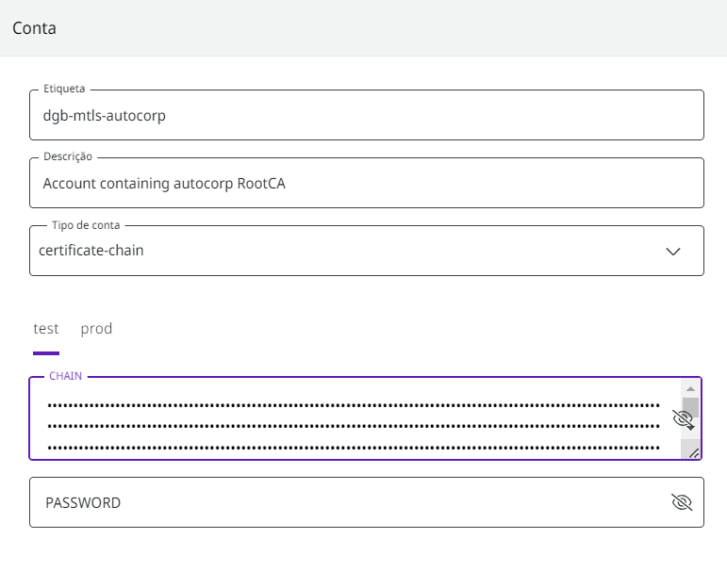Grab the CHAIN textarea resize handle

pos(694,453)
